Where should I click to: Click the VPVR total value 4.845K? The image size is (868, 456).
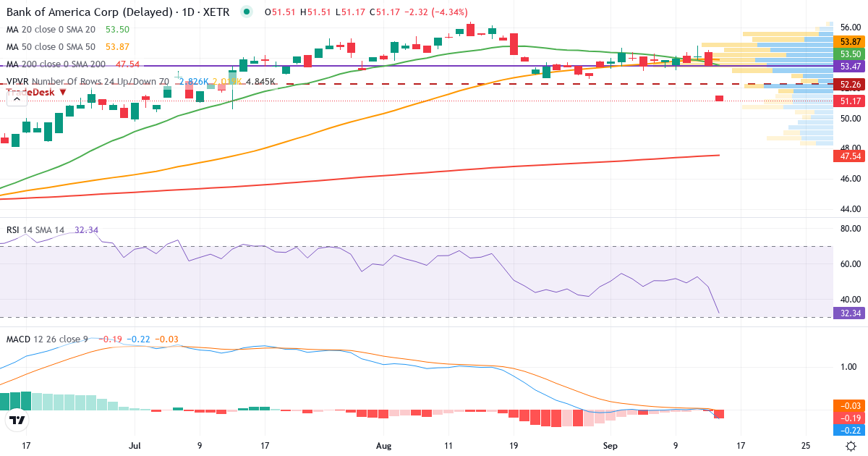click(261, 82)
